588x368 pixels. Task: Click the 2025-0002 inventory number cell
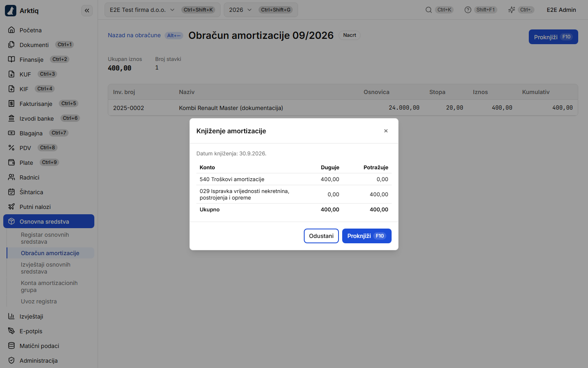129,108
